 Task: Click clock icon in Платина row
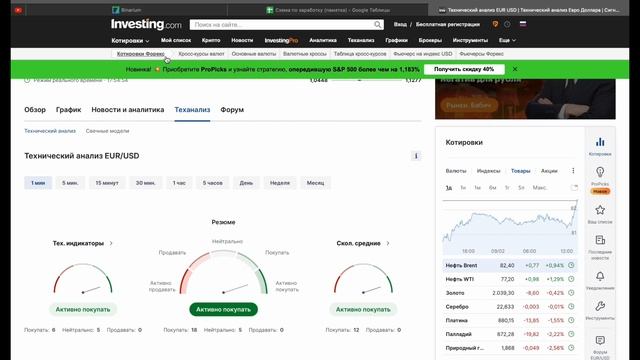[571, 320]
